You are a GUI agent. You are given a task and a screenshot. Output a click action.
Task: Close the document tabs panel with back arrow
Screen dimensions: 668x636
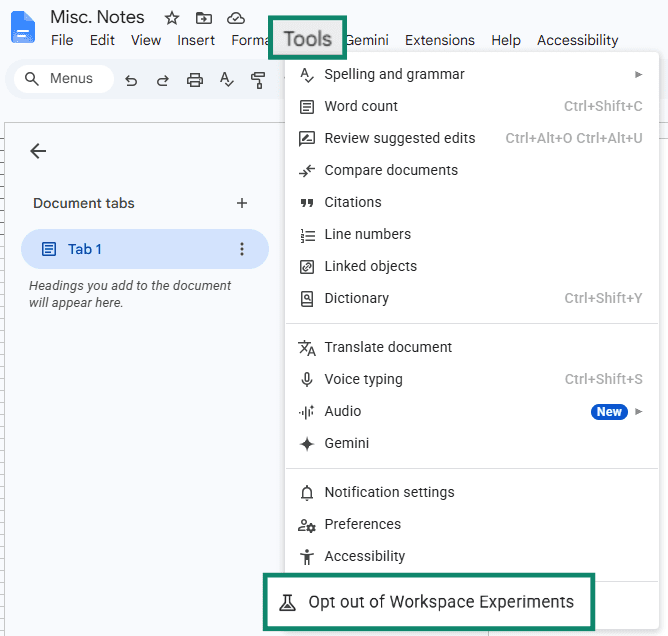pos(38,151)
